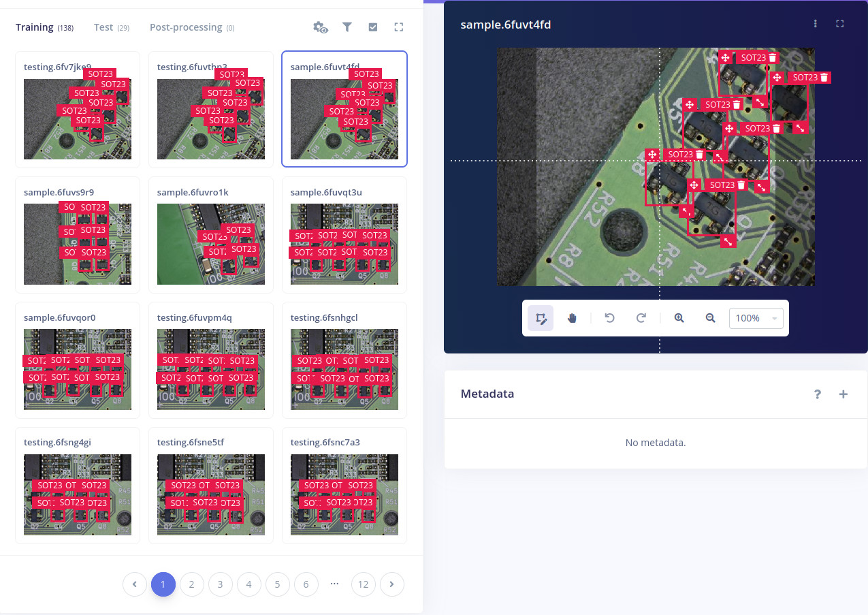The width and height of the screenshot is (868, 615).
Task: Open the Metadata help question mark
Action: (818, 394)
